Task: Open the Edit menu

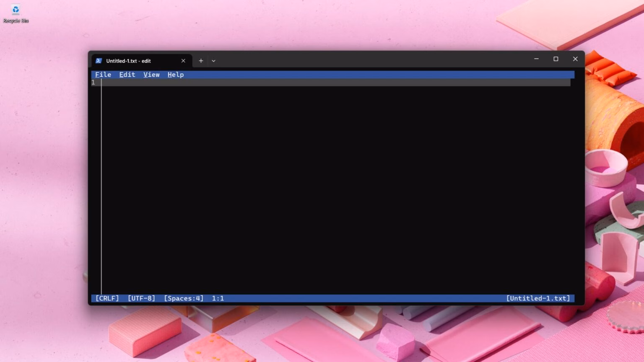Action: [127, 75]
